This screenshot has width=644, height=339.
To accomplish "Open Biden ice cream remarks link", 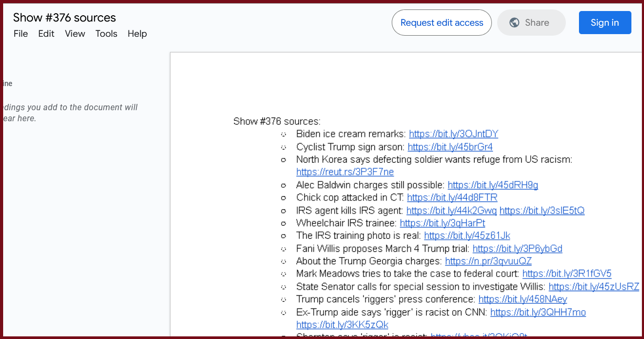I will (454, 134).
